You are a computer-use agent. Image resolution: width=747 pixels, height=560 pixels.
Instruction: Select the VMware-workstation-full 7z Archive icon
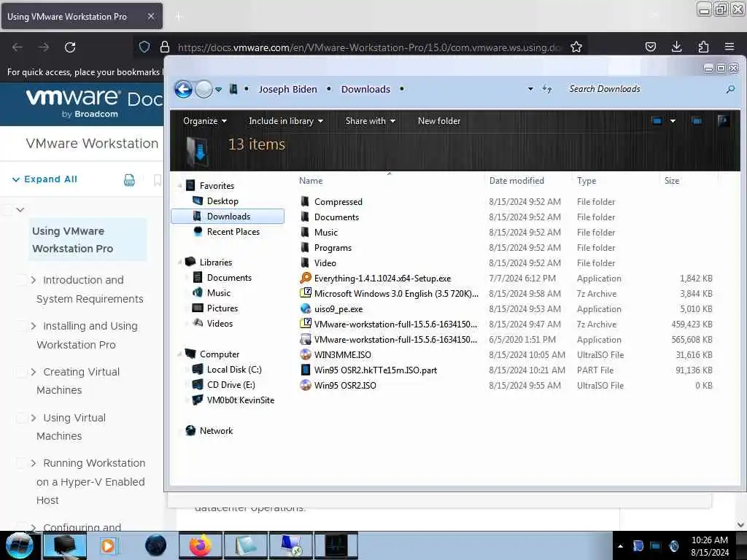[x=306, y=323]
